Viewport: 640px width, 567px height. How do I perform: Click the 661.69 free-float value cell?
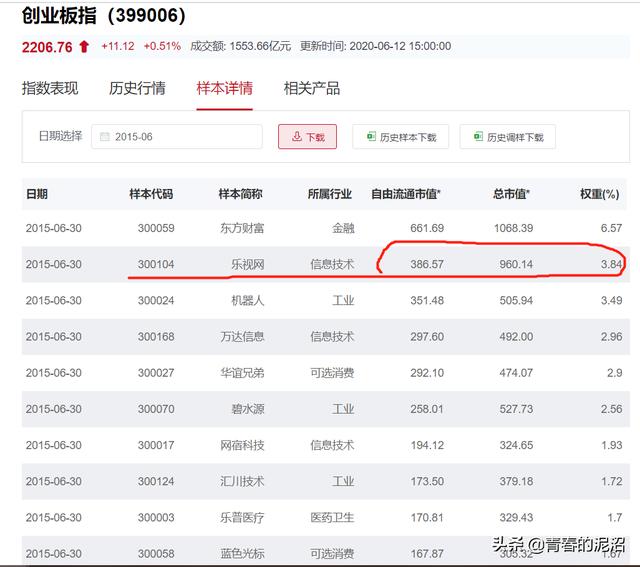coord(427,228)
